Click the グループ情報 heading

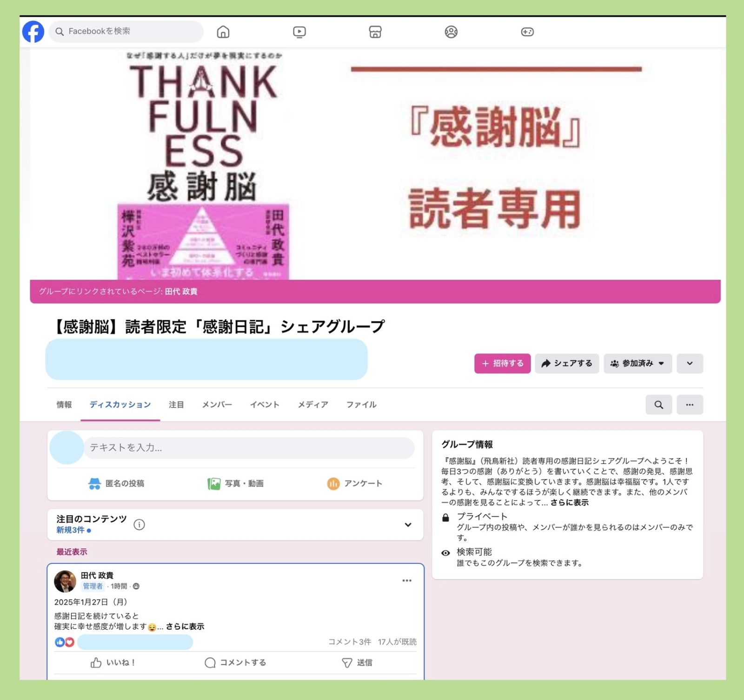point(467,445)
